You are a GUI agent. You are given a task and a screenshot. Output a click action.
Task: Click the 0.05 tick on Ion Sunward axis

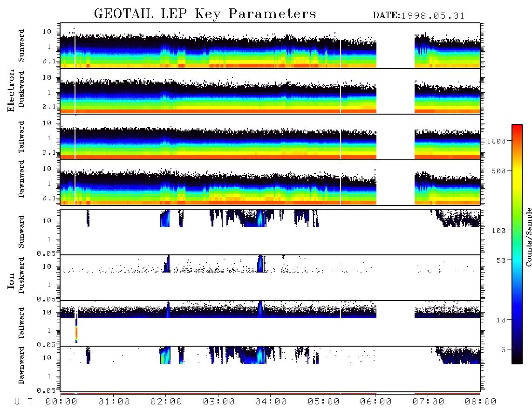pos(47,253)
